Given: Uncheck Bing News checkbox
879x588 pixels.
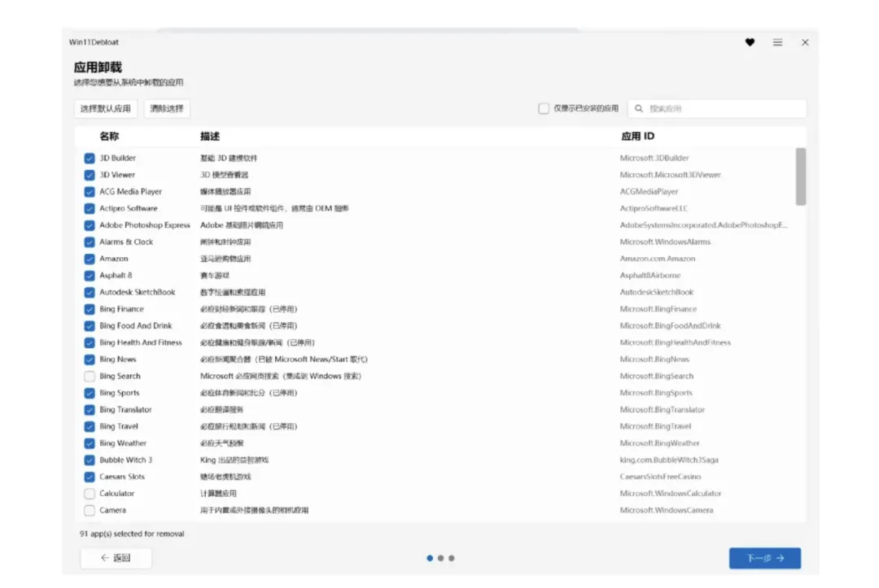Looking at the screenshot, I should tap(90, 359).
